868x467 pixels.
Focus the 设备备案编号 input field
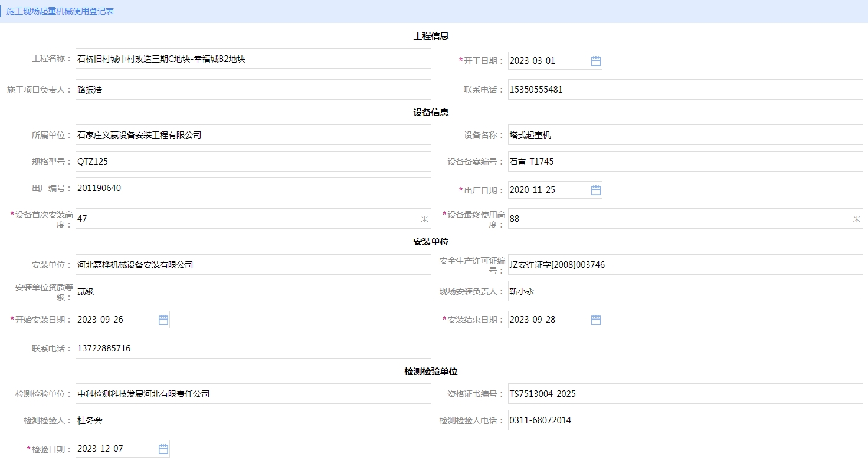point(685,162)
